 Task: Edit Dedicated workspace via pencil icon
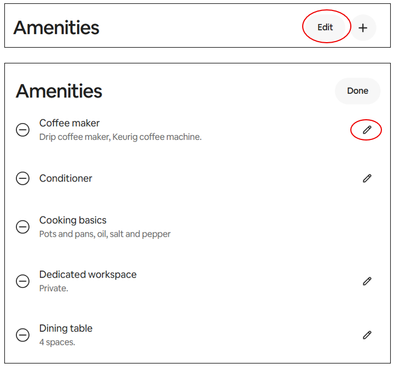367,281
